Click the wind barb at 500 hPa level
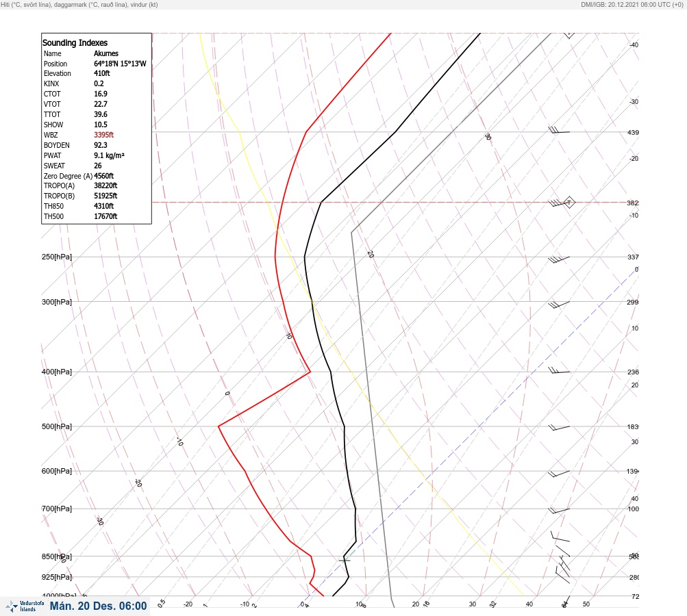The width and height of the screenshot is (687, 616). point(559,427)
